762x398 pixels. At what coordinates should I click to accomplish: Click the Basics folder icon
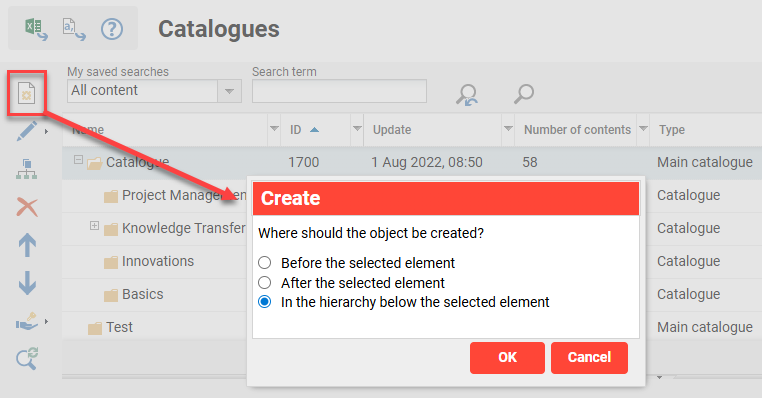pos(111,295)
